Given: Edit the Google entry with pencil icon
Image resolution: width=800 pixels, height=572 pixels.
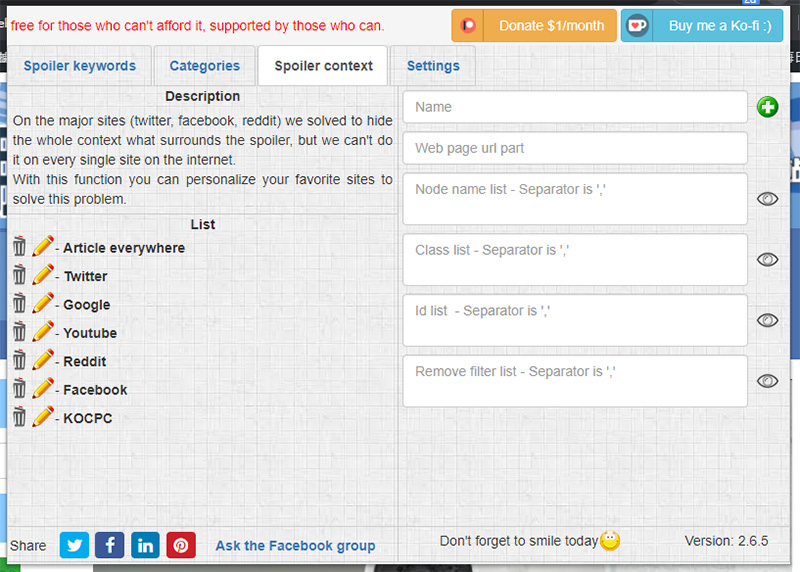Looking at the screenshot, I should (x=43, y=303).
